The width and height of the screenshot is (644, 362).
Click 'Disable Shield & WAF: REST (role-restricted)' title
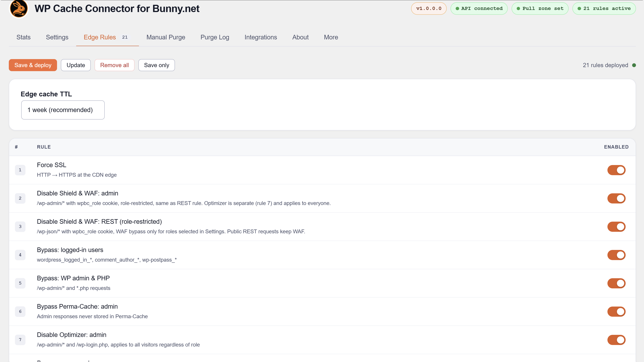tap(99, 222)
